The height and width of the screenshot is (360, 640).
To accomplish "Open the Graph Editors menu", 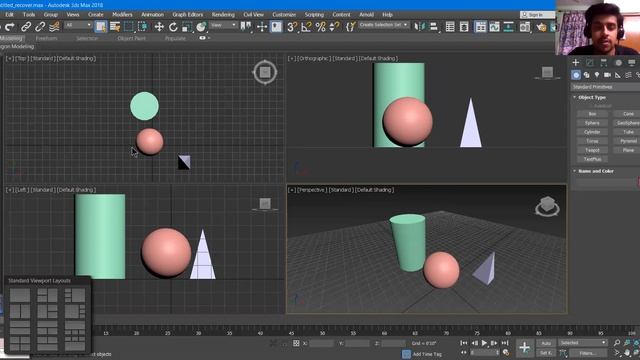I will pos(187,15).
